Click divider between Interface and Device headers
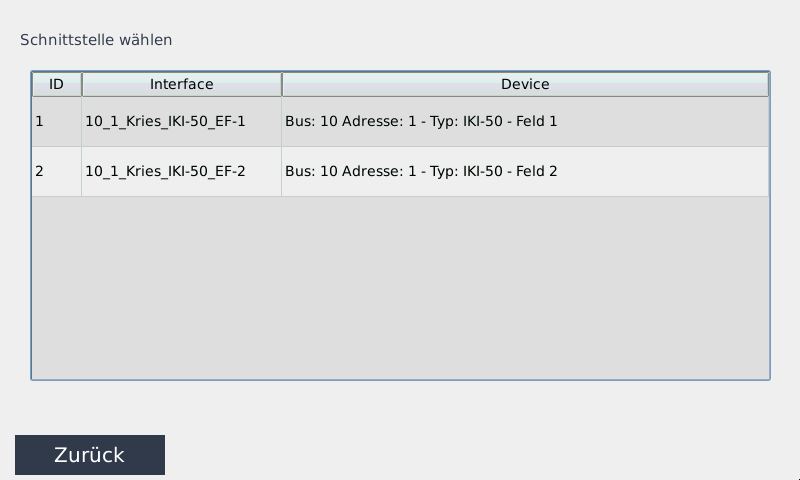The image size is (800, 480). (x=282, y=84)
